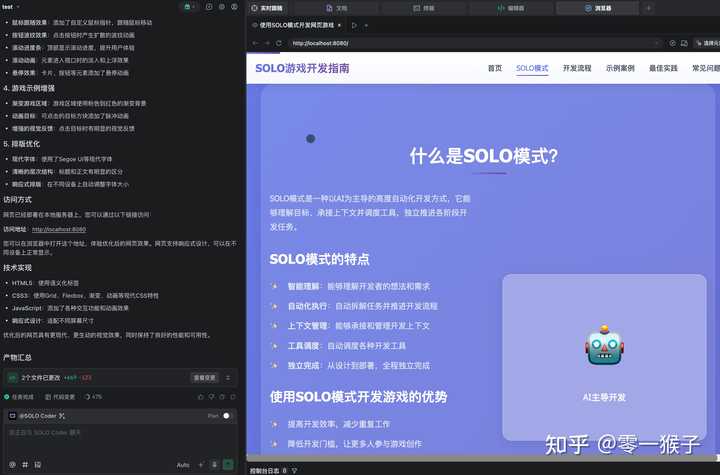Open a new browser page with small plus
The width and height of the screenshot is (720, 475).
(366, 25)
